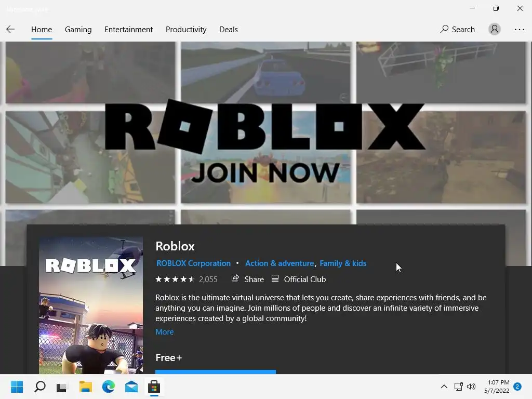Open the Mail app from the taskbar

[131, 387]
